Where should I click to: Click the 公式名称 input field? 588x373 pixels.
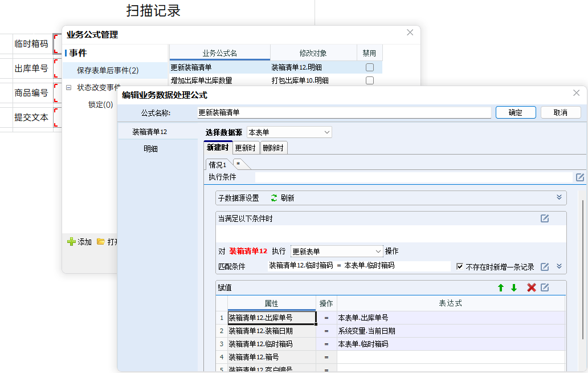click(x=344, y=113)
